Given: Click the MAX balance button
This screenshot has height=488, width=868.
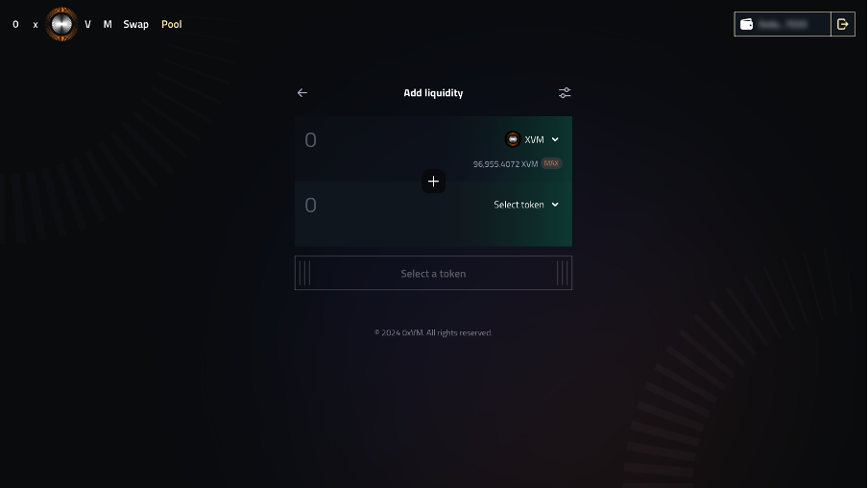Looking at the screenshot, I should click(x=551, y=163).
